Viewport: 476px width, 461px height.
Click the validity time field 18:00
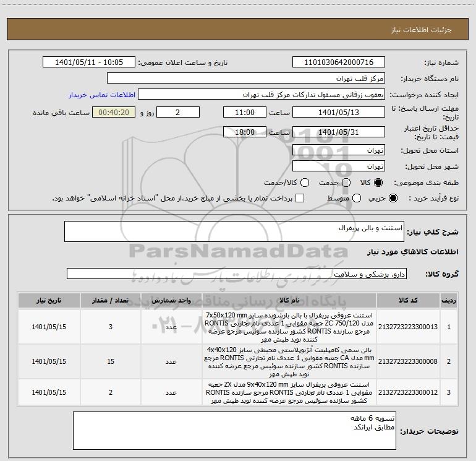245,132
